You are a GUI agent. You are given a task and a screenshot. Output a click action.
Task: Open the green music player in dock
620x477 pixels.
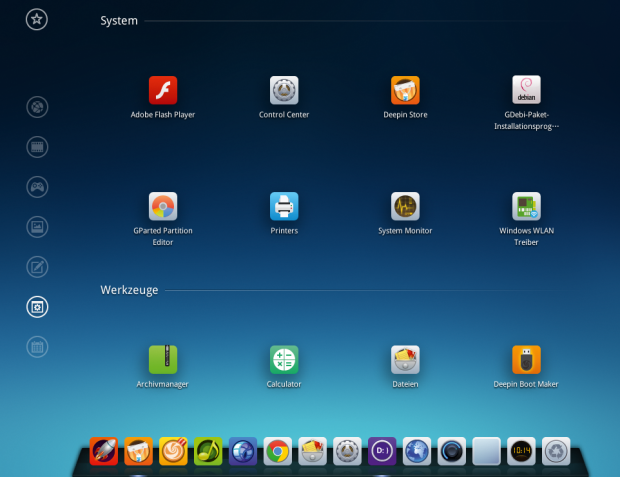[x=208, y=451]
